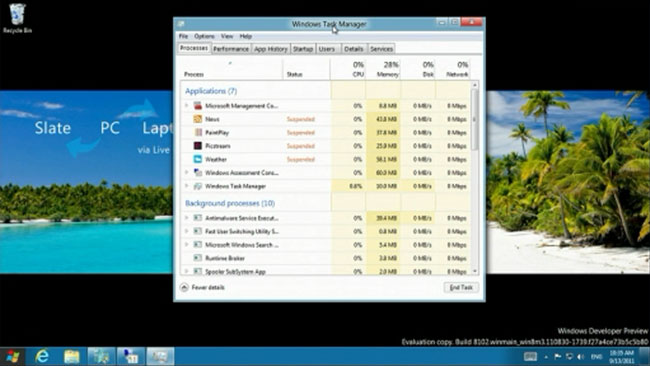This screenshot has width=650, height=366.
Task: Open the taskbar clock and date
Action: coord(621,357)
